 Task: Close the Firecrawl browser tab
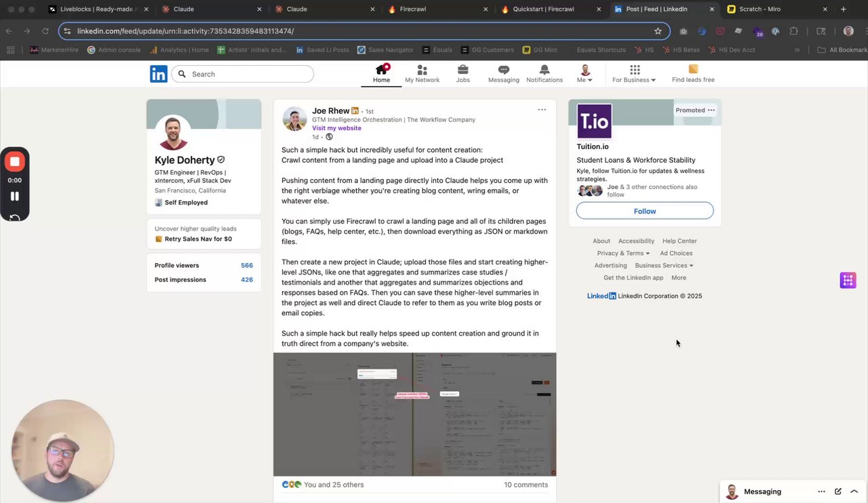point(486,9)
